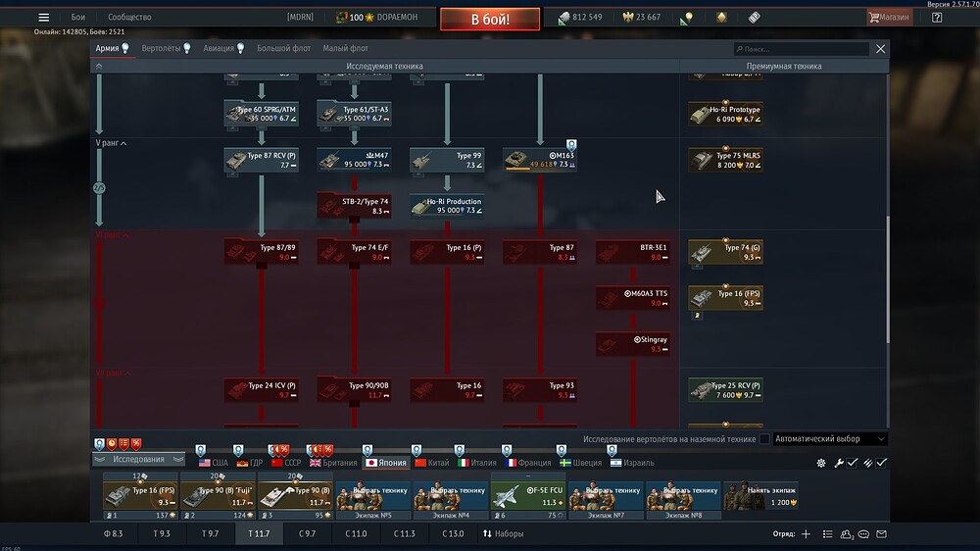This screenshot has height=551, width=980.
Task: Switch to the Авиация tab
Action: pyautogui.click(x=223, y=48)
